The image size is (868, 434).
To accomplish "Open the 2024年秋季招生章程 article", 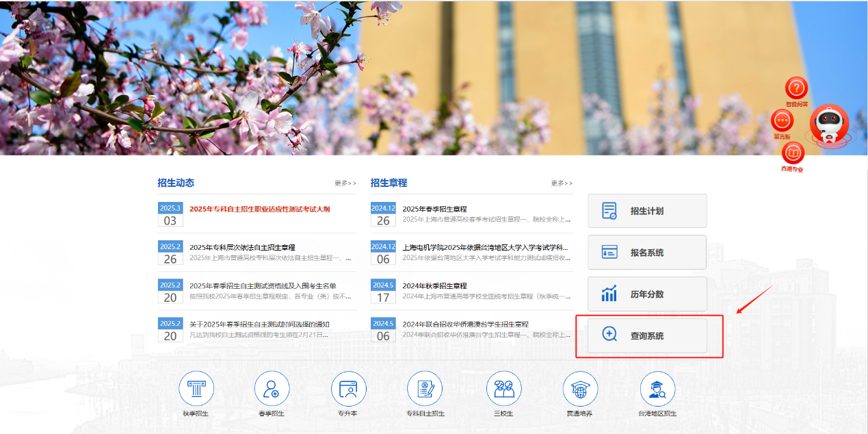I will coord(434,285).
